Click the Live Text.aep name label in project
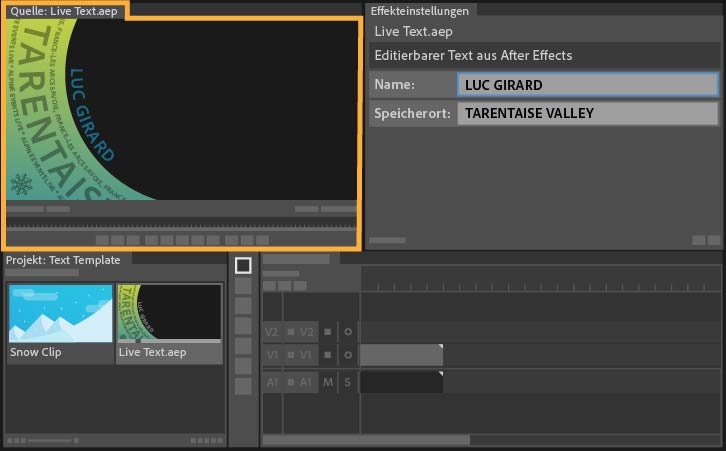This screenshot has height=451, width=726. [x=152, y=352]
